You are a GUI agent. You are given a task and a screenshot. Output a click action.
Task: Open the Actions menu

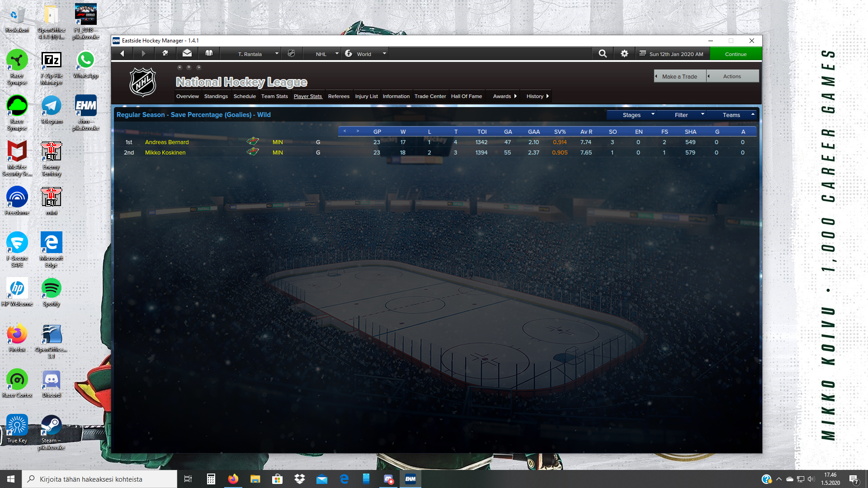coord(732,76)
